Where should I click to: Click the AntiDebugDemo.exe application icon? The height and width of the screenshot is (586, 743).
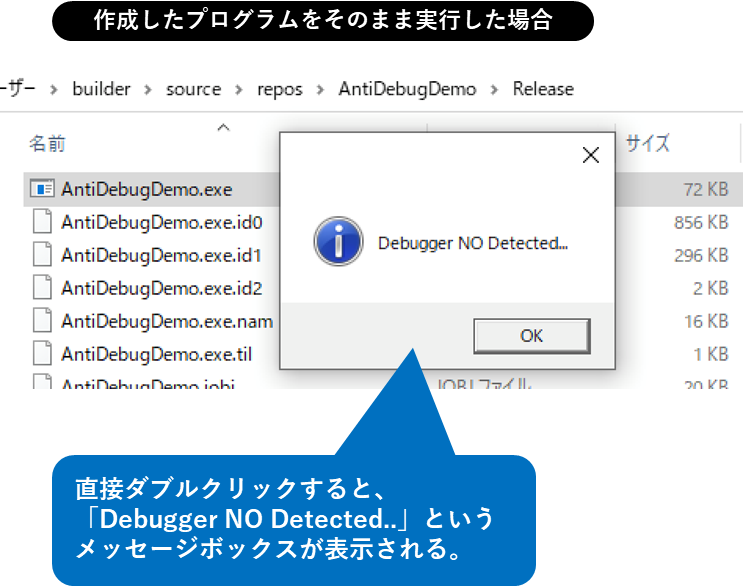tap(42, 189)
